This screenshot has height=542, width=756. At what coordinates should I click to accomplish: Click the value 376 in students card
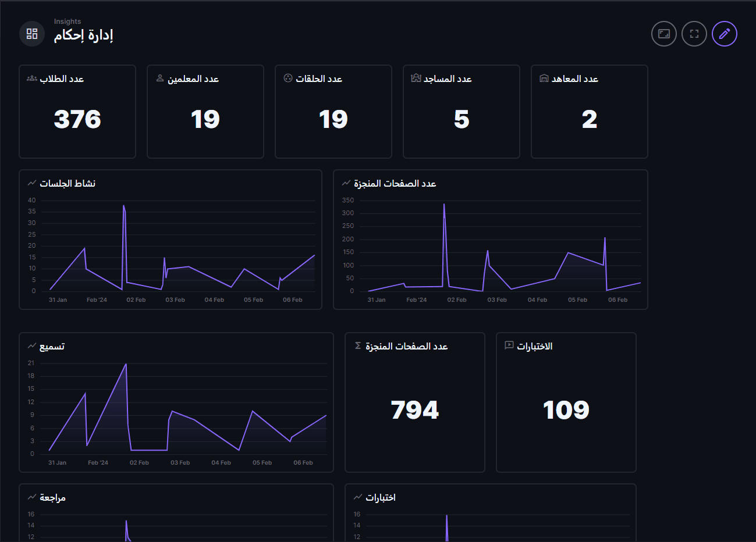tap(77, 119)
